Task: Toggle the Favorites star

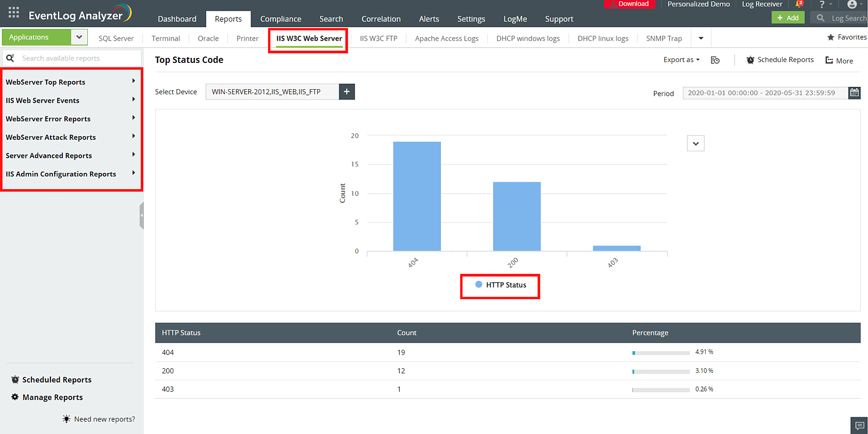Action: tap(830, 37)
